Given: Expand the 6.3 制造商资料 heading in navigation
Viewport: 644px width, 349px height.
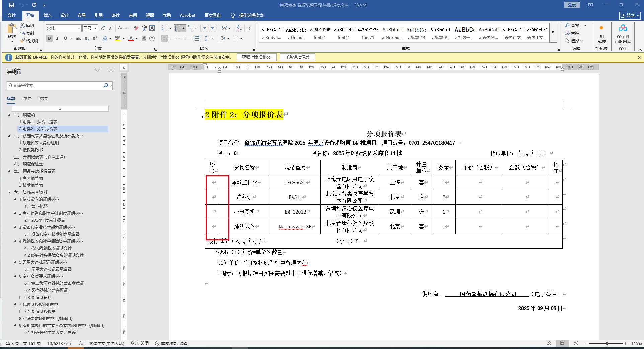Looking at the screenshot, I should click(20, 298).
